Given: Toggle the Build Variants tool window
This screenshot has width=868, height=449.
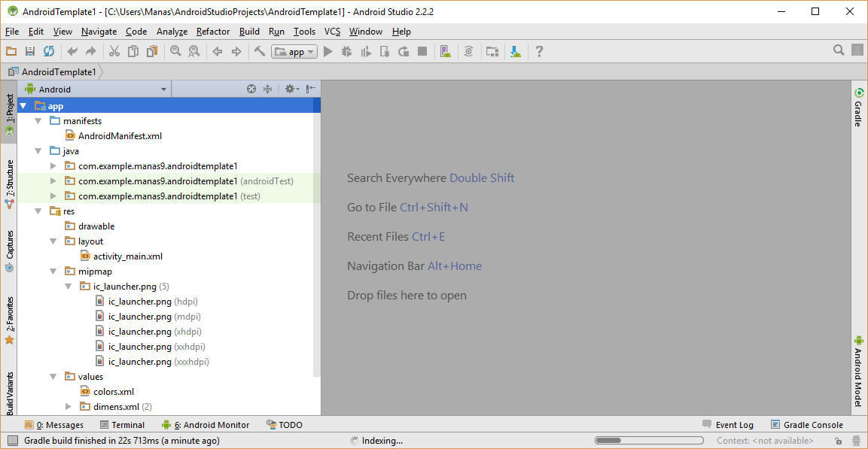Looking at the screenshot, I should click(x=10, y=393).
